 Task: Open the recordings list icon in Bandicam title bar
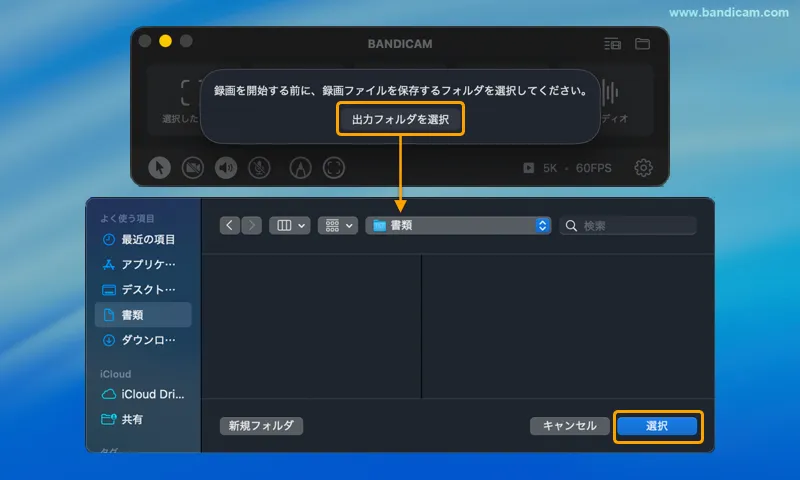(612, 44)
